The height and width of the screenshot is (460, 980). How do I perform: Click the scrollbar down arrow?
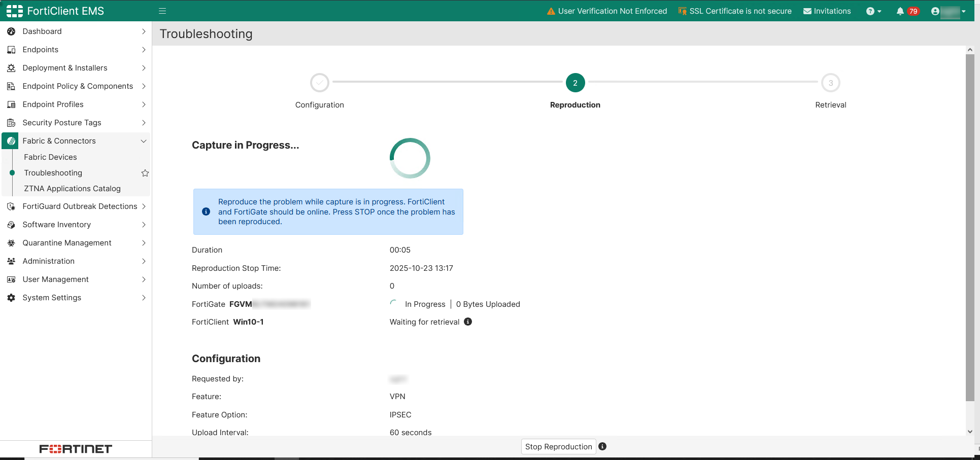coord(970,432)
